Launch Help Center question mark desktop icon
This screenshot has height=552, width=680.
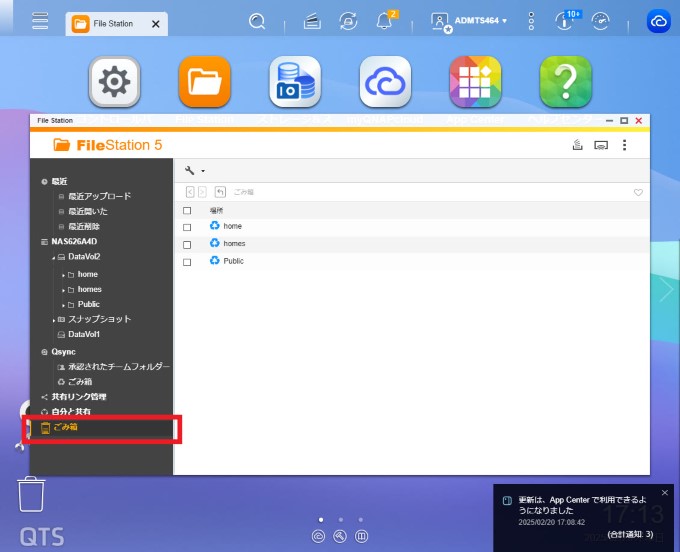click(566, 82)
